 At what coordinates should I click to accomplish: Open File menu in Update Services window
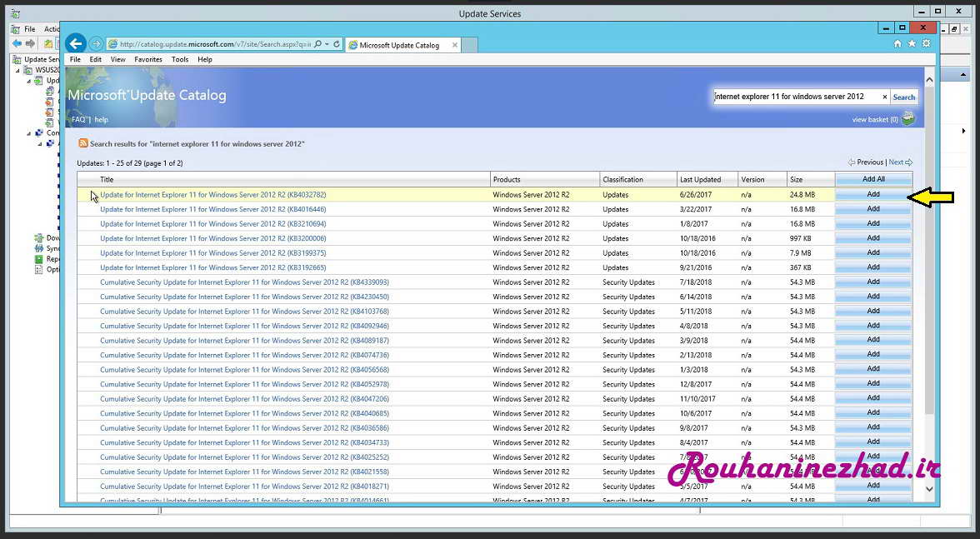click(29, 28)
